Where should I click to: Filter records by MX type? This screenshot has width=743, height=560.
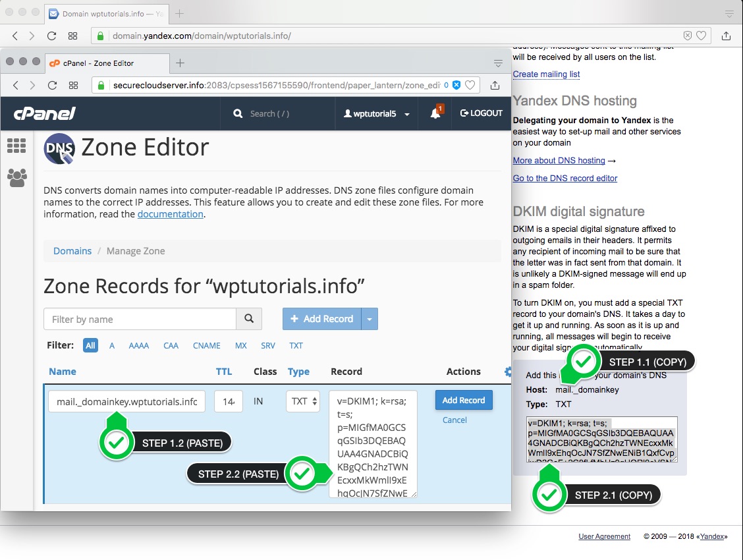[240, 345]
